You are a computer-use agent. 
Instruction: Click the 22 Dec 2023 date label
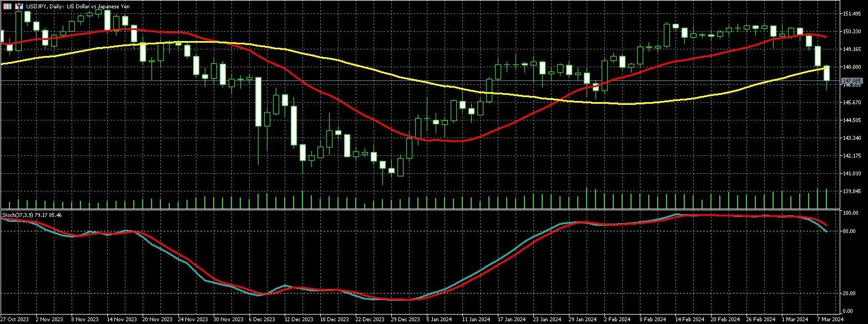tap(370, 320)
